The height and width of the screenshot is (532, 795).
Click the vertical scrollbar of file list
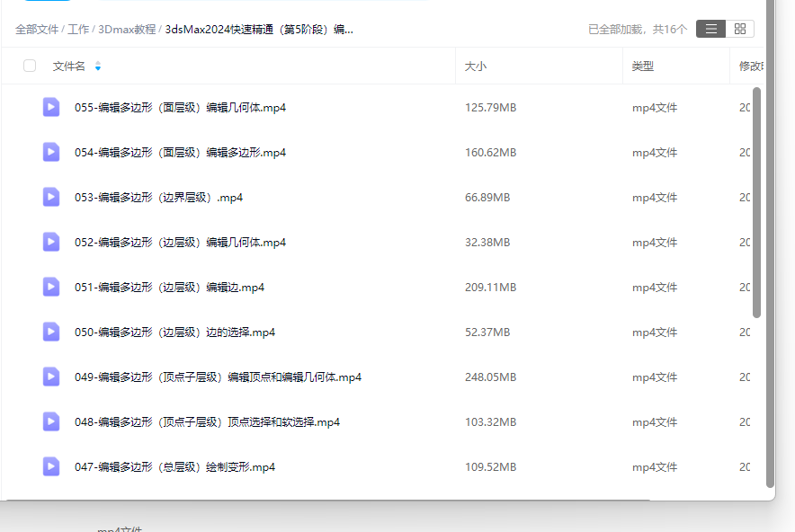tap(757, 202)
